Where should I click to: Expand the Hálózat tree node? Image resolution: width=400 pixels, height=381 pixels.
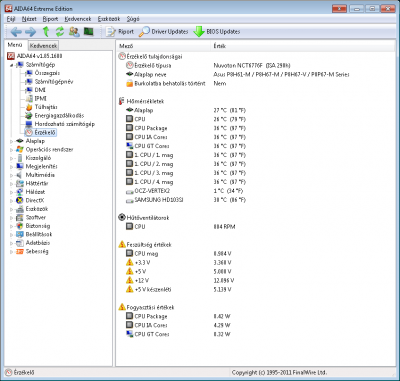coord(12,192)
